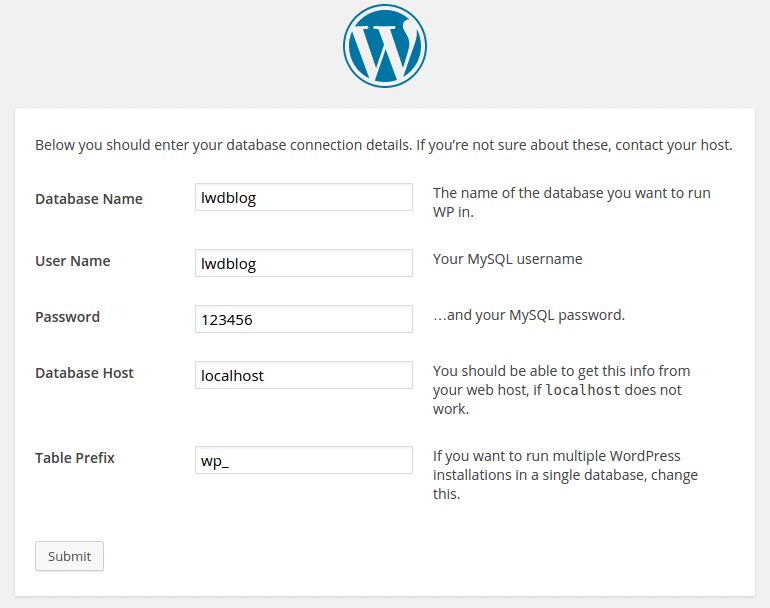Click the "Database Name" label
This screenshot has width=770, height=608.
pyautogui.click(x=89, y=199)
